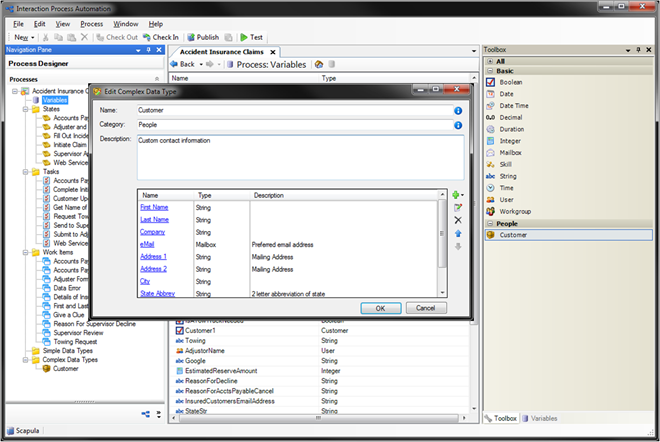Click the eMail field link
Image resolution: width=660 pixels, height=442 pixels.
click(147, 244)
